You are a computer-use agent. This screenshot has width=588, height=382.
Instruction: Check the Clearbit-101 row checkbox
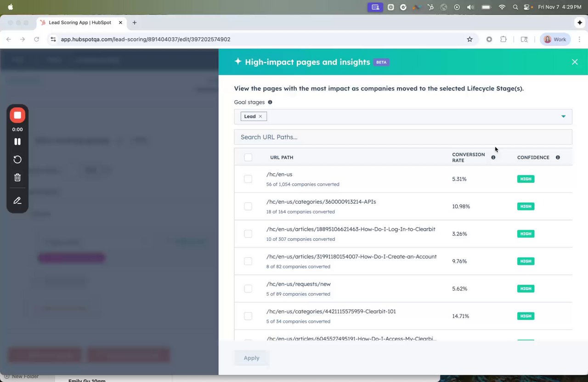click(x=248, y=316)
